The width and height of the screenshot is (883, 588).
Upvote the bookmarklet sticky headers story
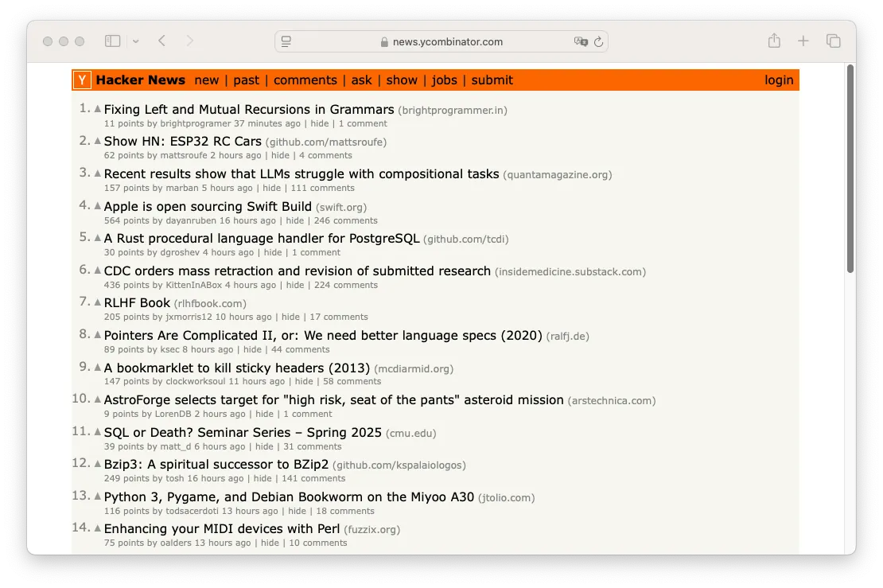click(x=97, y=368)
